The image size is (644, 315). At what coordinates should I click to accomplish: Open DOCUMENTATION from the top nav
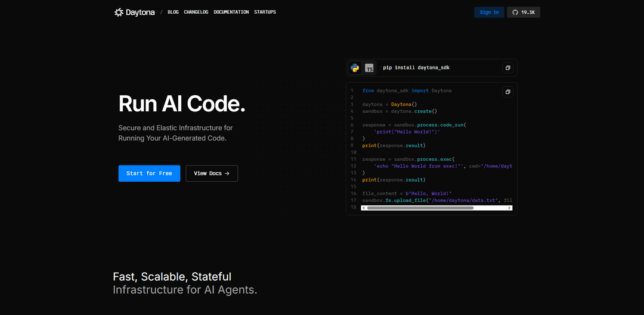(231, 13)
